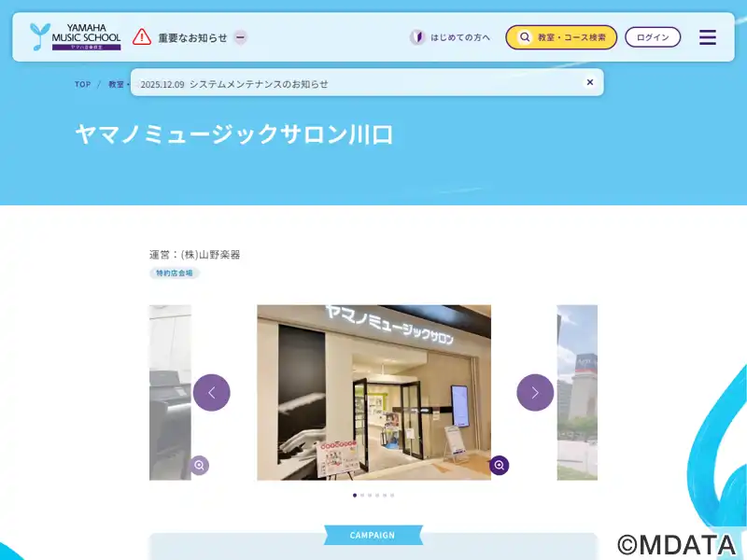Collapse the 重要なお知らせ notice with minus button
The image size is (747, 560).
click(x=241, y=37)
